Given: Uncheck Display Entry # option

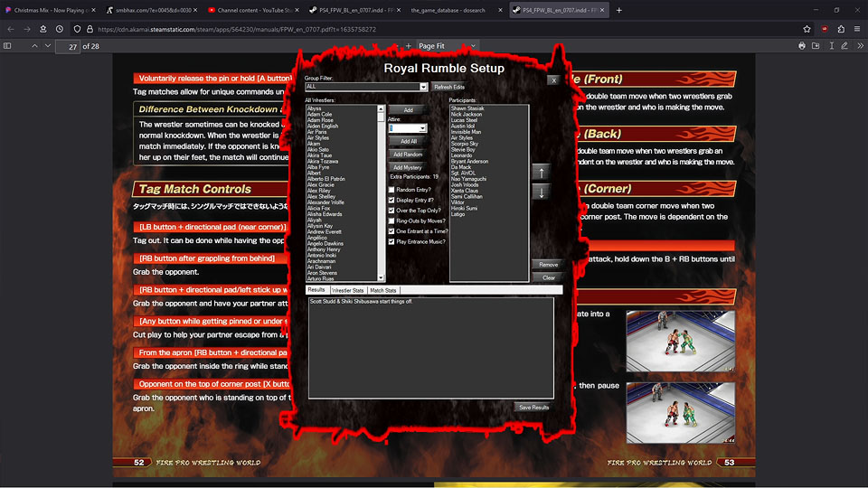Looking at the screenshot, I should pyautogui.click(x=392, y=201).
